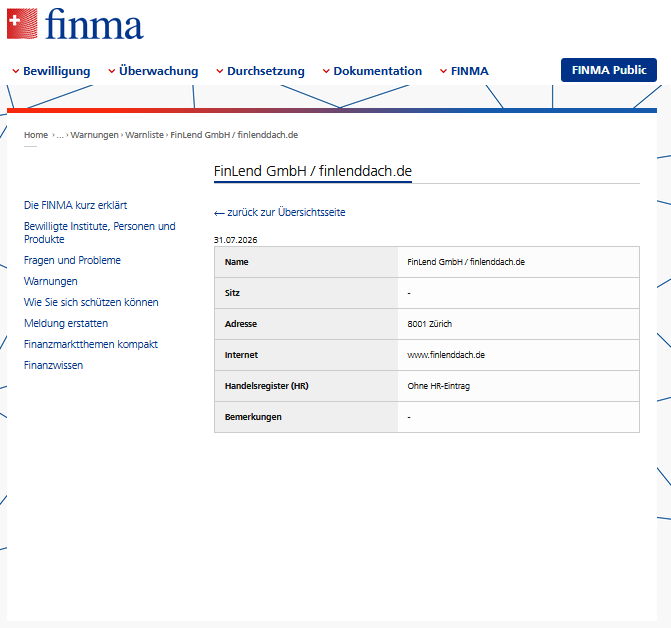This screenshot has width=671, height=628.
Task: Open the FINMA navigation item
Action: click(x=469, y=71)
